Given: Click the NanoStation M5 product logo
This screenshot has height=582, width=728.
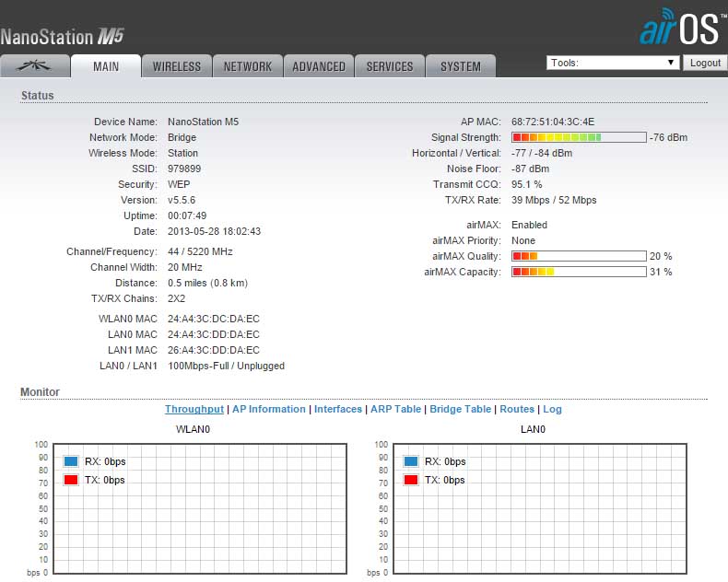Looking at the screenshot, I should pyautogui.click(x=63, y=37).
